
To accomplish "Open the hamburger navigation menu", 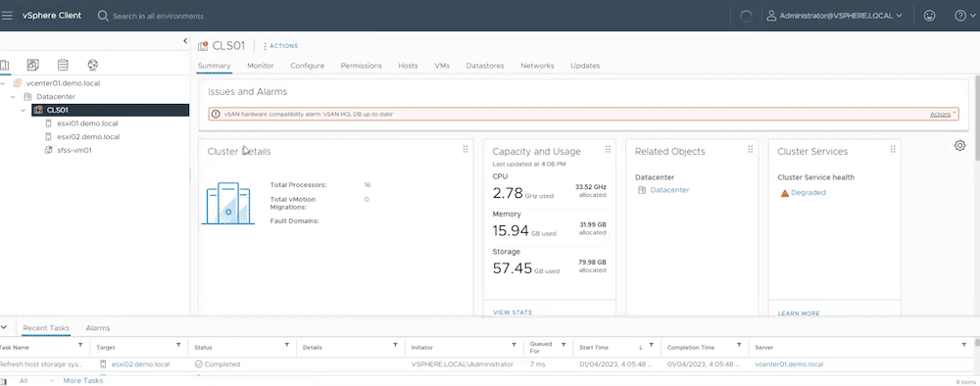I will click(x=7, y=16).
